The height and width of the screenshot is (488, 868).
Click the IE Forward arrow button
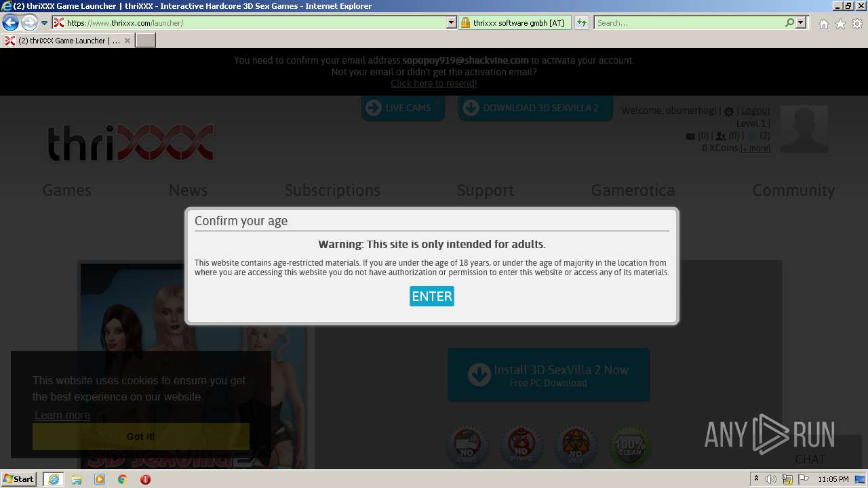(29, 23)
